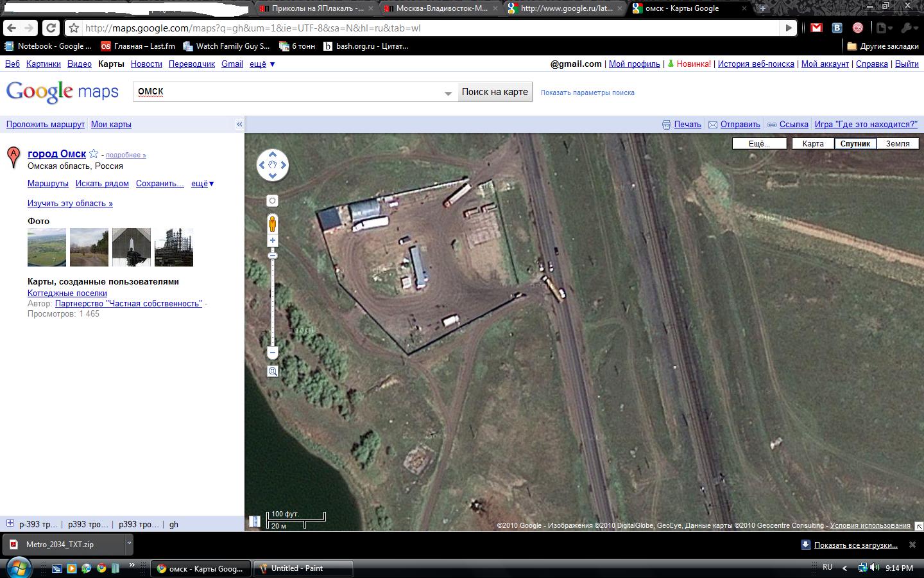The image size is (924, 578).
Task: Open the Проложить маршрут link
Action: 46,125
